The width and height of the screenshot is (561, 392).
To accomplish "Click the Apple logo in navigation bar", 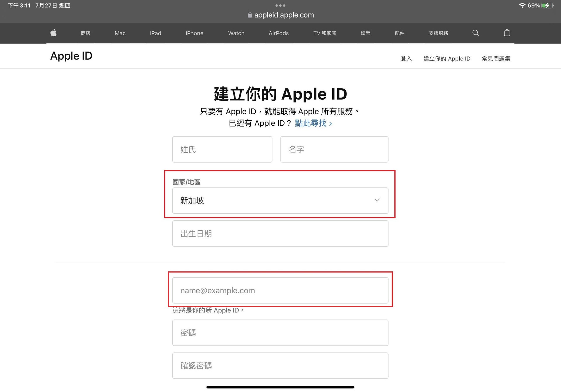I will coord(53,33).
